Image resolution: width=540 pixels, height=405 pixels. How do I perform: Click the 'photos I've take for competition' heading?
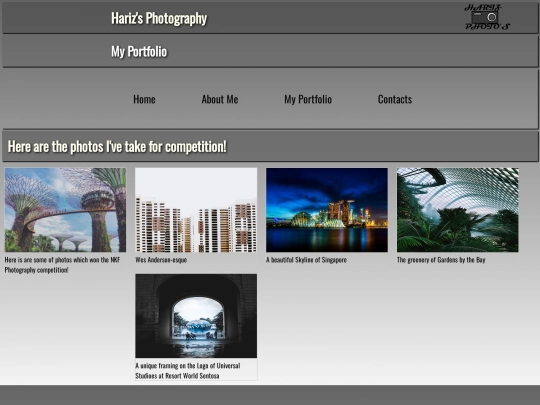point(117,147)
